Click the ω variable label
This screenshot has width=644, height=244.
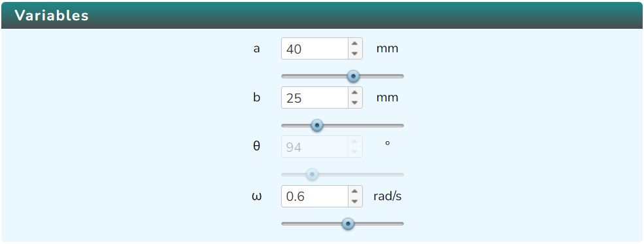[x=257, y=196]
